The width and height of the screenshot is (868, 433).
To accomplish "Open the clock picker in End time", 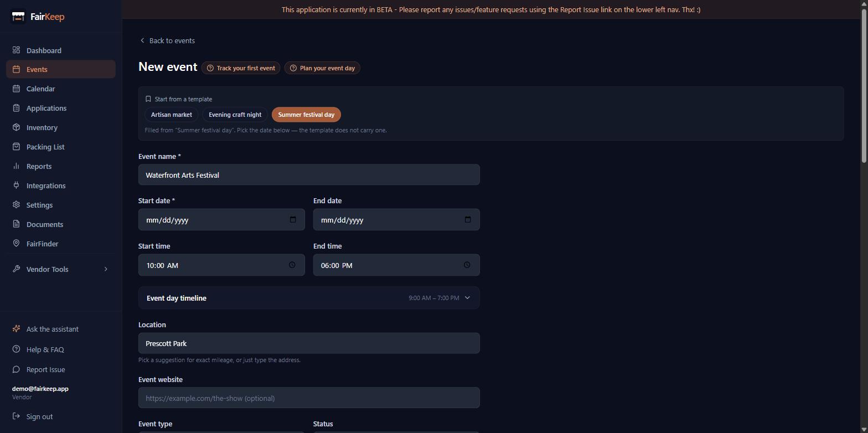I will [467, 265].
